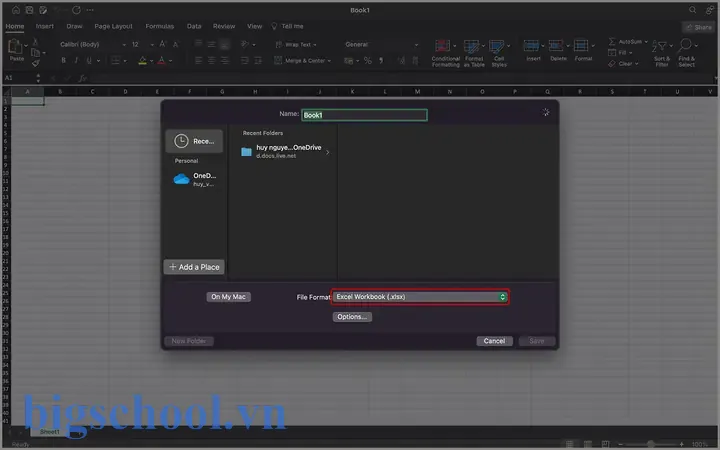The height and width of the screenshot is (450, 720).
Task: Switch to the Page Layout ribbon tab
Action: [x=113, y=26]
